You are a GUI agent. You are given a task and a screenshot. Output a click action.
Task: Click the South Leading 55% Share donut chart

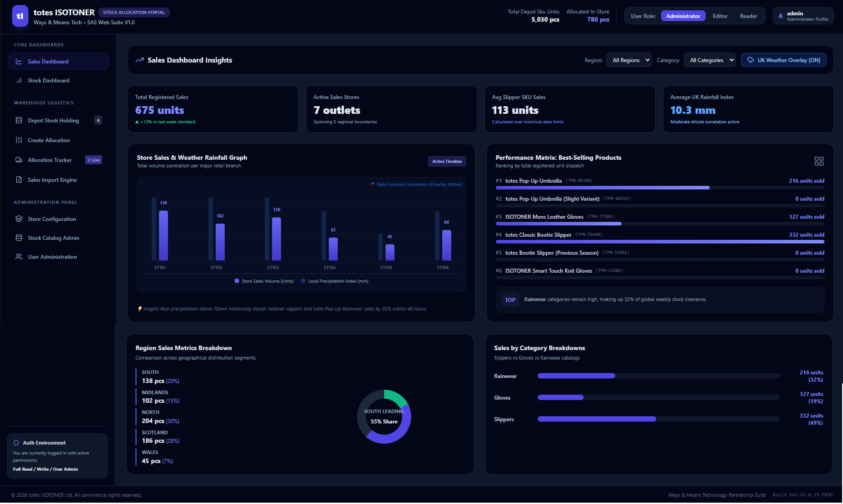[x=384, y=417]
